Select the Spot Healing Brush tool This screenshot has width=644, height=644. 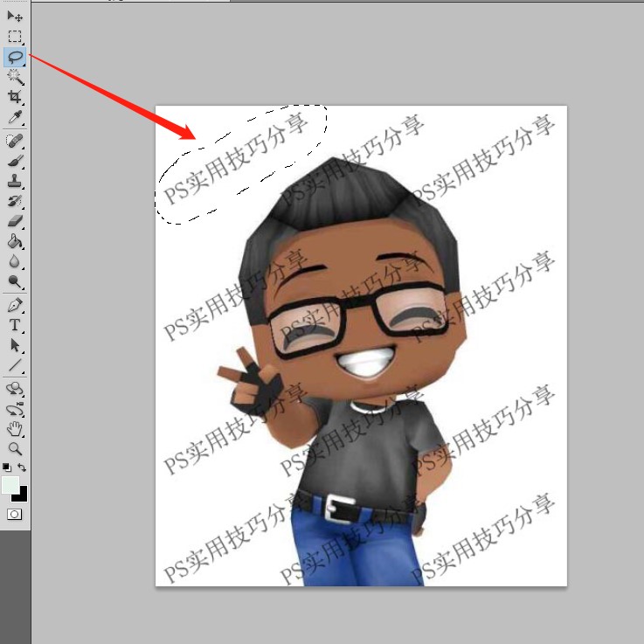[x=15, y=141]
